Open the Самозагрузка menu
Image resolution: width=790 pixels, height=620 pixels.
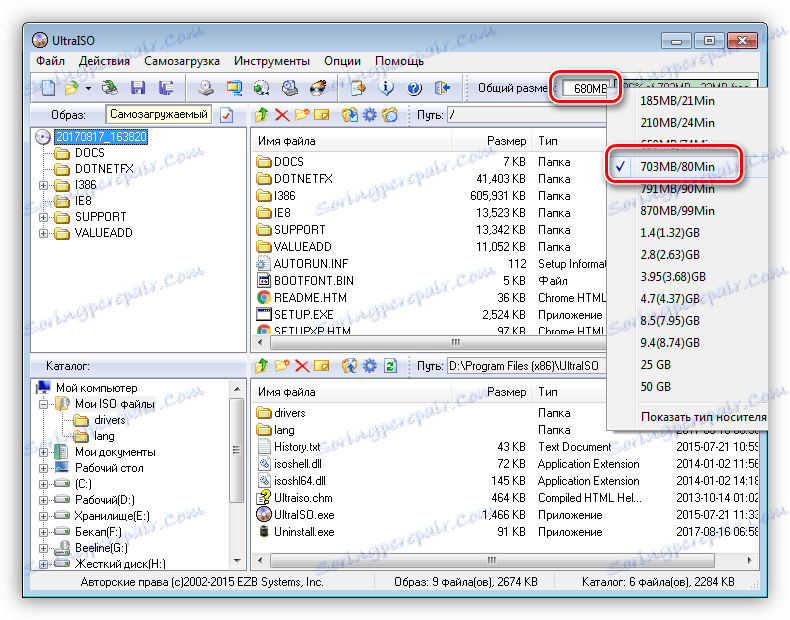[x=182, y=61]
